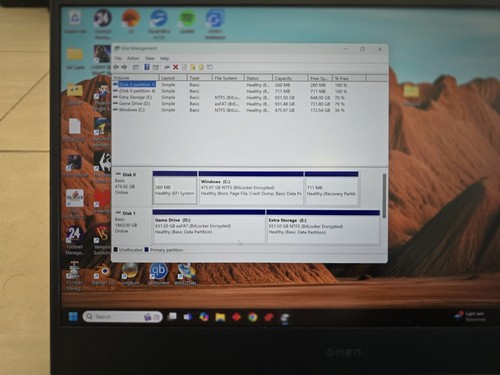Sort by the % Free column header
The width and height of the screenshot is (500, 375).
(349, 78)
